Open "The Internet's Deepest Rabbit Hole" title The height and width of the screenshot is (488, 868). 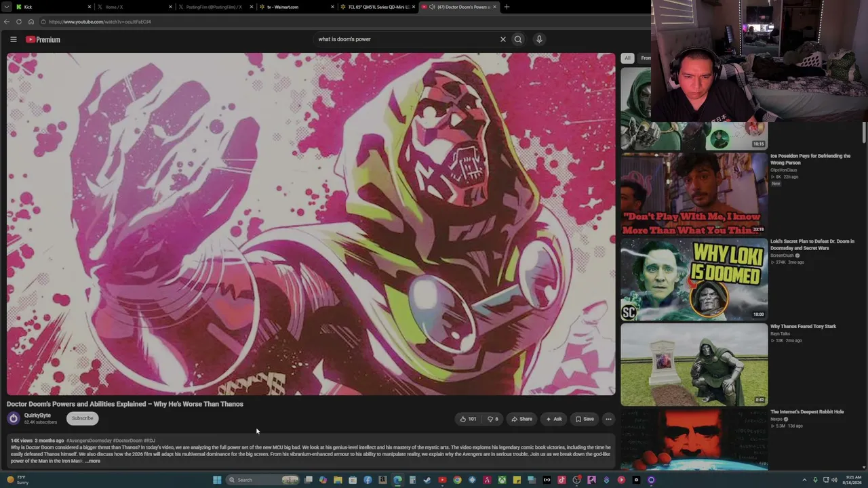[x=807, y=412]
